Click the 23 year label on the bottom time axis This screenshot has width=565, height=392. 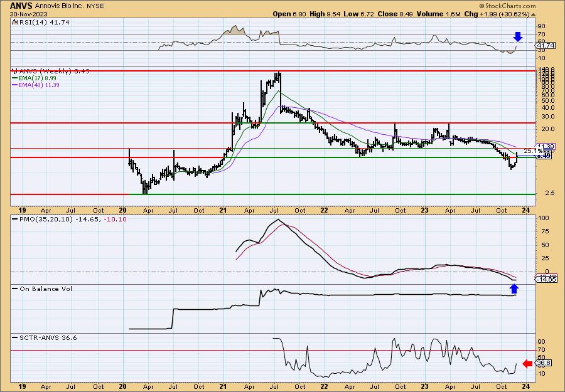click(x=425, y=388)
